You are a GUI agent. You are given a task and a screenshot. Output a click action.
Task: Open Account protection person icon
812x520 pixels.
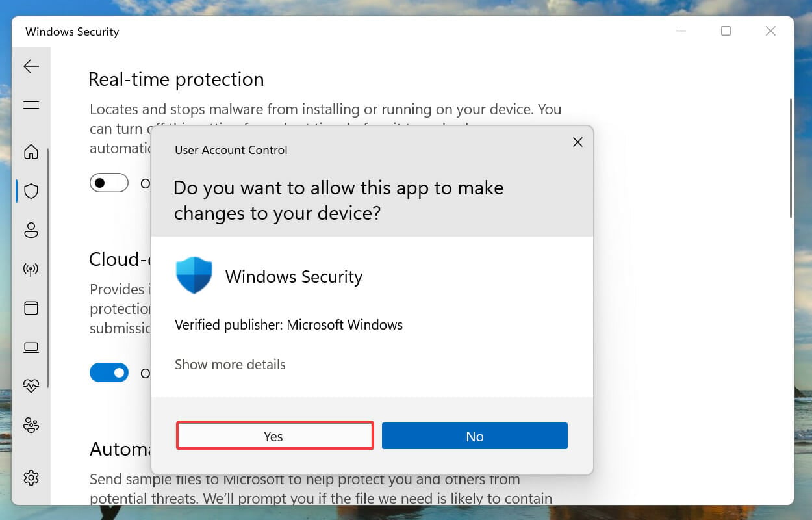(31, 230)
